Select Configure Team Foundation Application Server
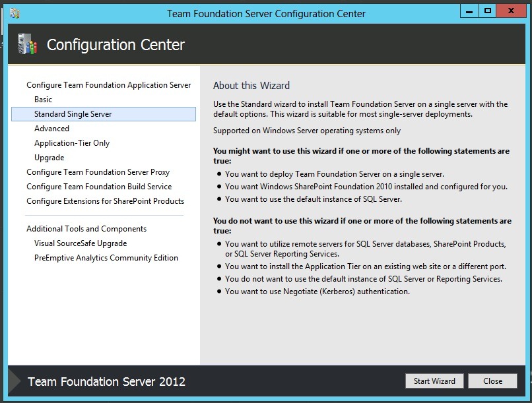 (x=108, y=85)
